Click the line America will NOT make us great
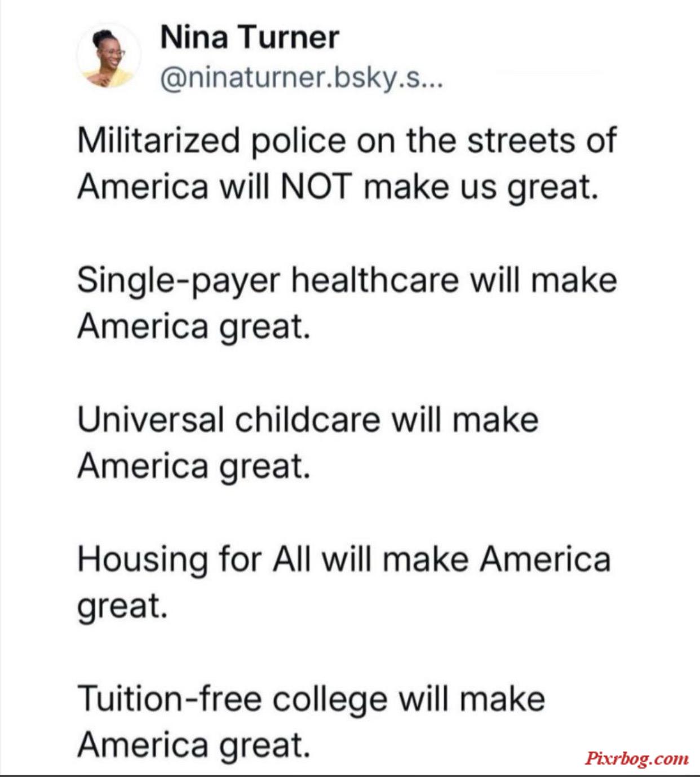The image size is (700, 777). (x=338, y=187)
